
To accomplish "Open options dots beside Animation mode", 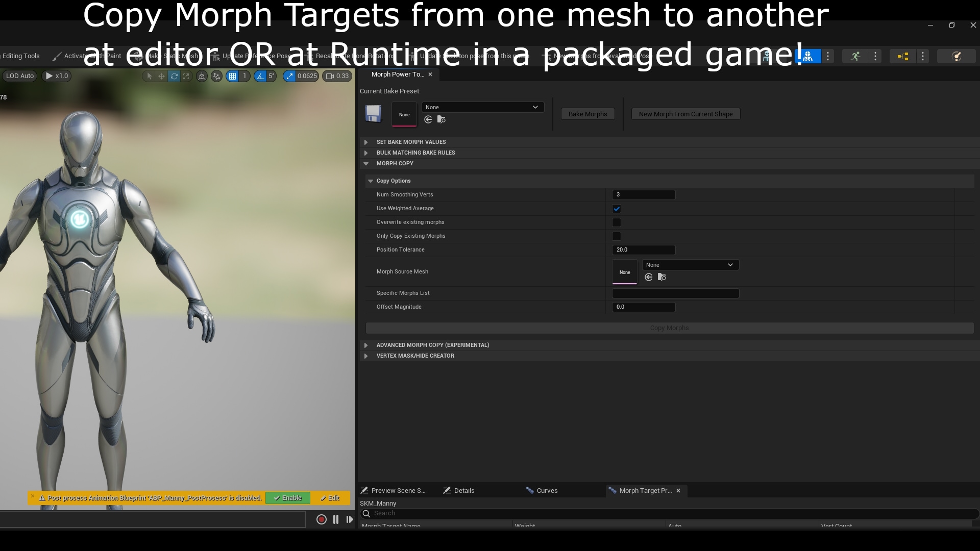I will pyautogui.click(x=875, y=56).
